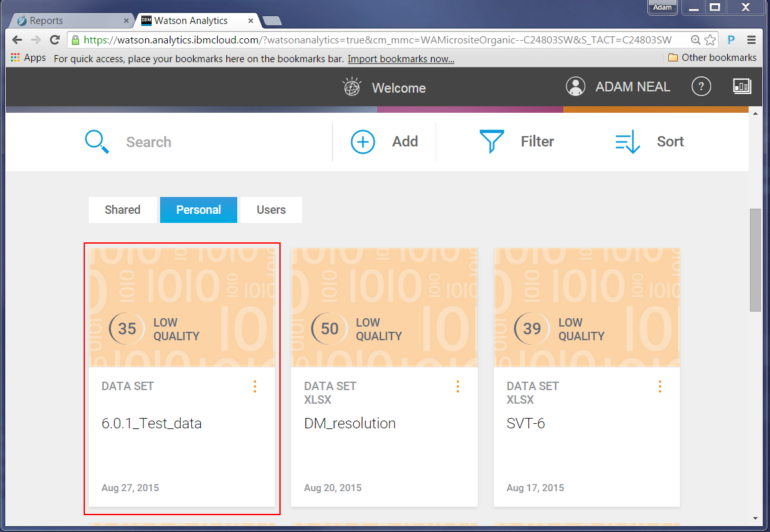Screen dimensions: 770x532
Task: Click the Add plus circle icon
Action: click(363, 142)
